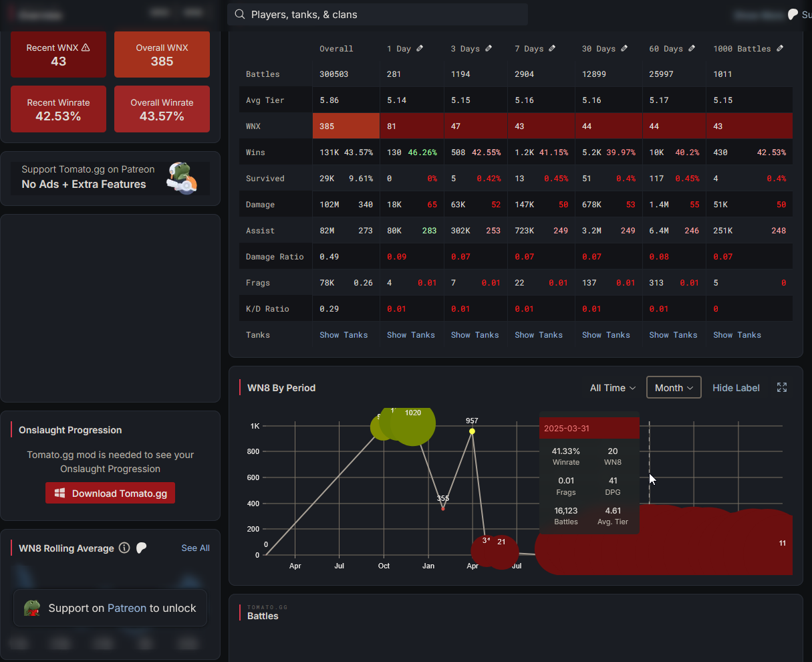Click the info icon beside WN8 Rolling Average

(124, 548)
